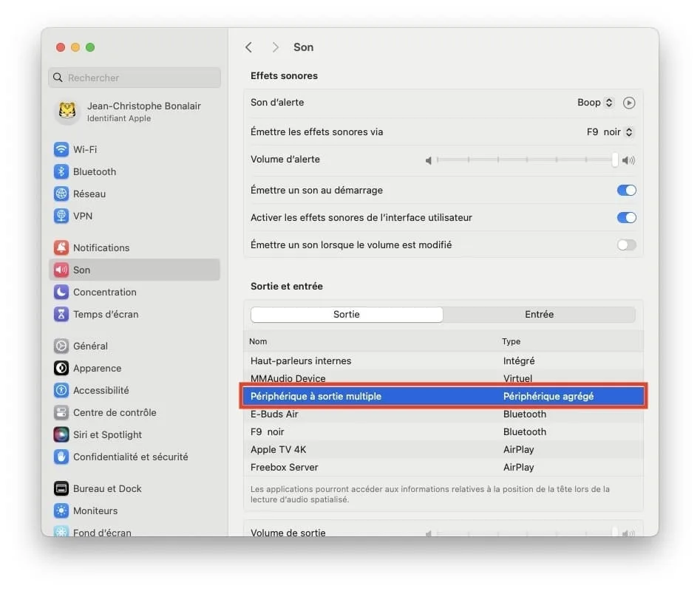Viewport: 700px width, 591px height.
Task: Click the back navigation arrow
Action: (249, 47)
